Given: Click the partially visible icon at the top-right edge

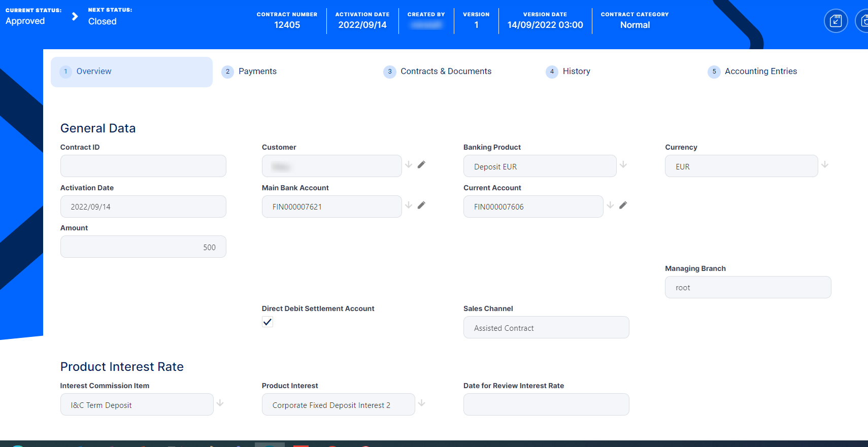Looking at the screenshot, I should tap(862, 21).
